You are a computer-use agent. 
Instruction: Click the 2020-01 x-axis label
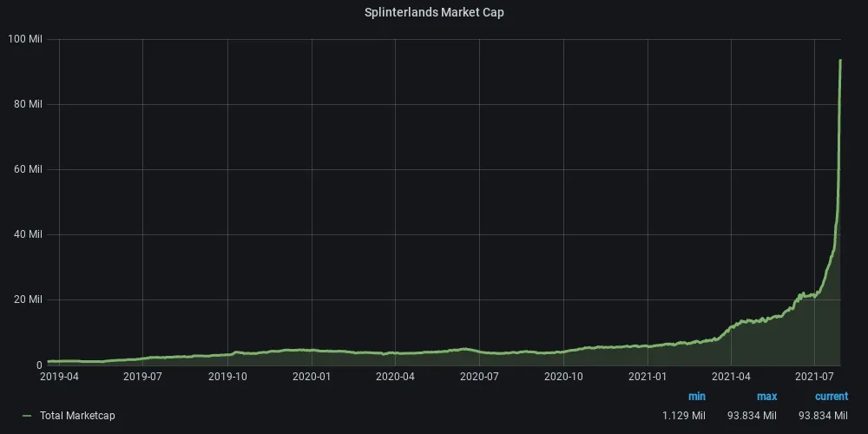(x=312, y=377)
